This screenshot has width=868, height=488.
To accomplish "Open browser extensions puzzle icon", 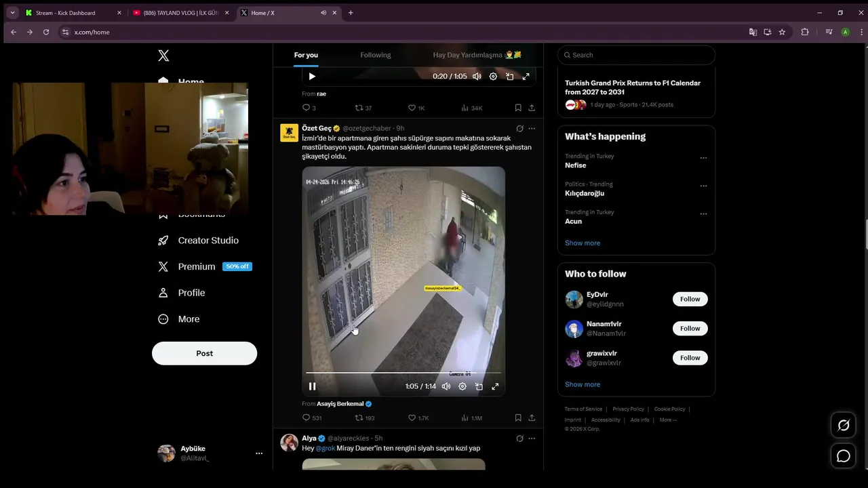I will (x=805, y=32).
